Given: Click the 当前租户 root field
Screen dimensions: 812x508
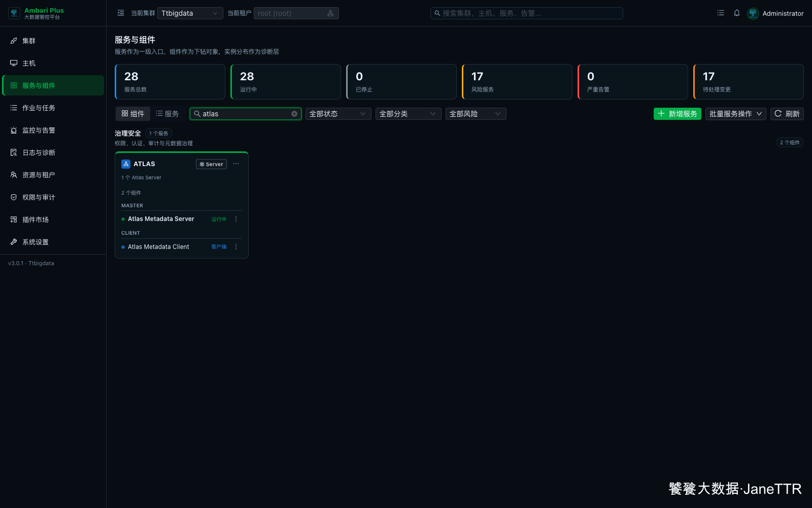Looking at the screenshot, I should point(296,13).
